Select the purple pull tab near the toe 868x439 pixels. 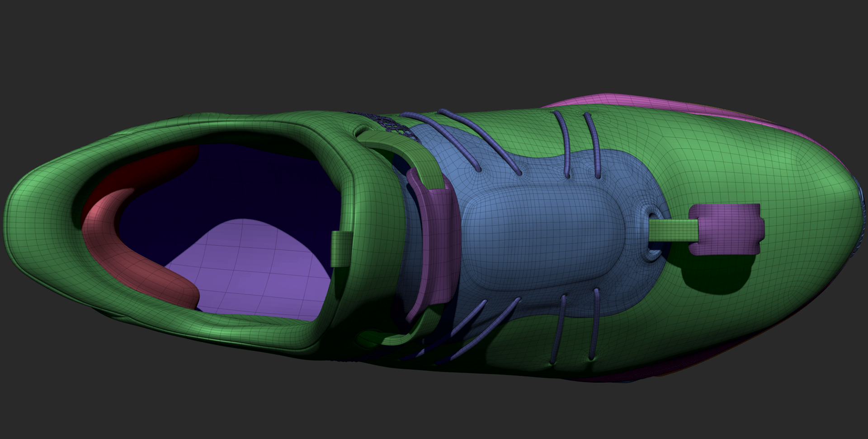coord(725,229)
